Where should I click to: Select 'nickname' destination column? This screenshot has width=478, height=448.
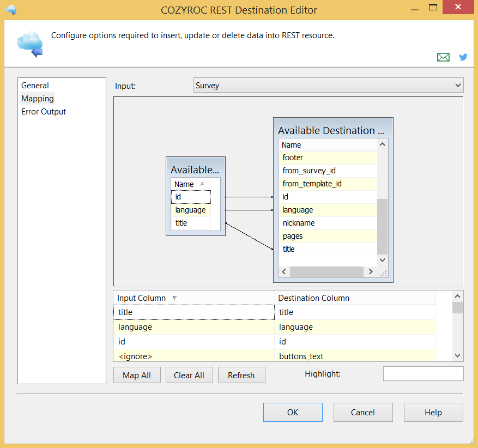coord(328,223)
